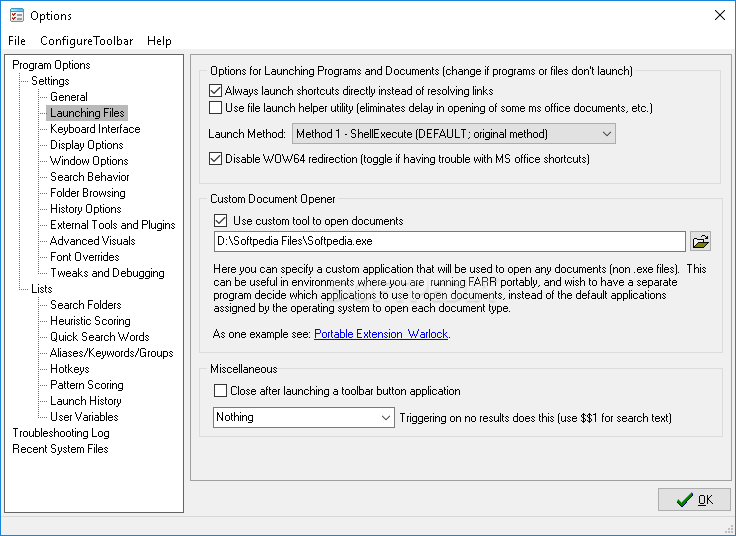This screenshot has height=536, width=736.
Task: Open Folder Browsing settings
Action: [88, 192]
